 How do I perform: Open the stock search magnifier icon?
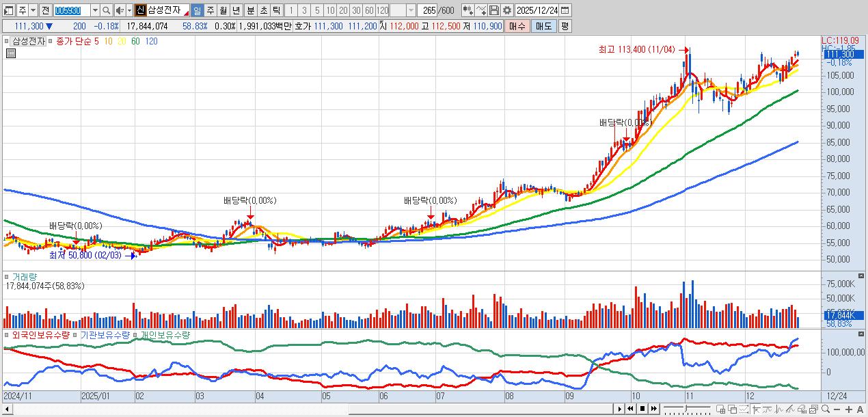pyautogui.click(x=106, y=10)
